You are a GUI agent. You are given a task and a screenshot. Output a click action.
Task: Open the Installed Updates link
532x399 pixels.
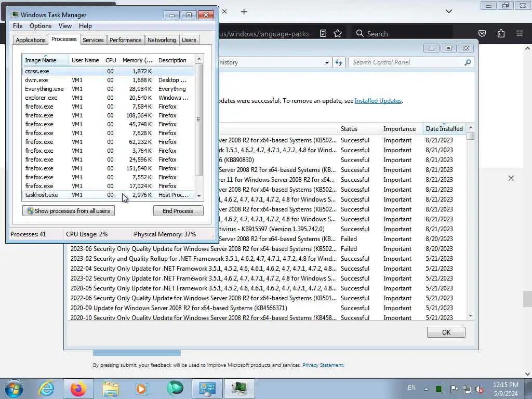[378, 101]
